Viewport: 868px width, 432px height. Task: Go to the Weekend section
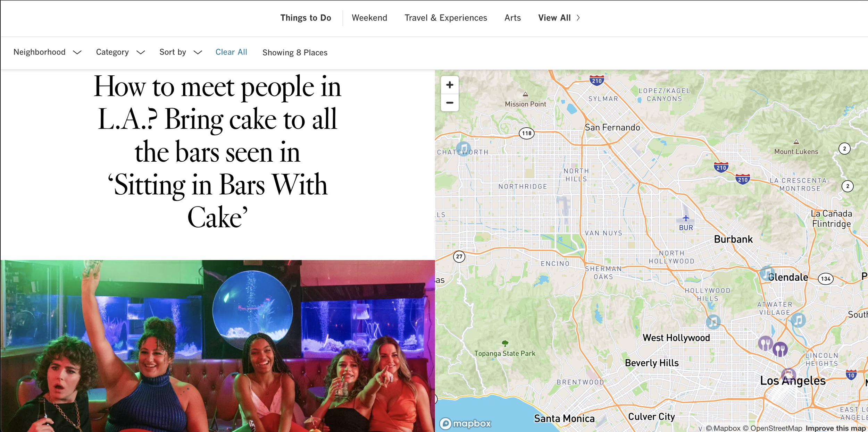[369, 18]
